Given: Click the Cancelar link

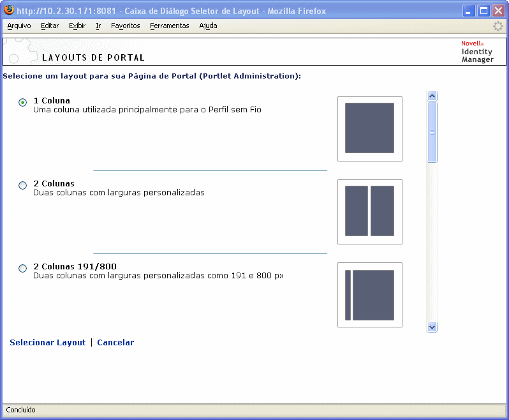Looking at the screenshot, I should tap(115, 342).
